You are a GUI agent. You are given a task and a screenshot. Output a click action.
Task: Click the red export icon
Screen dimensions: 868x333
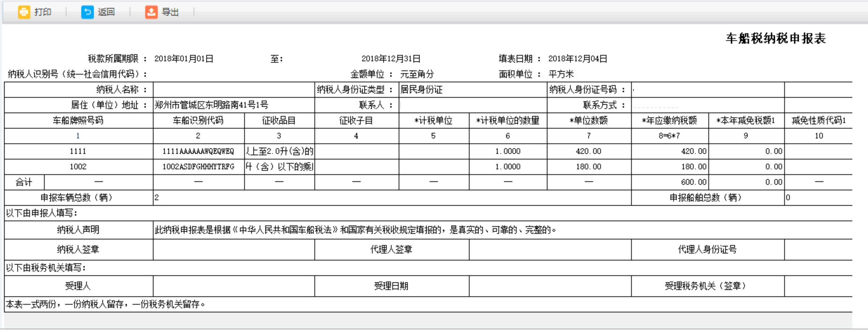[x=151, y=12]
